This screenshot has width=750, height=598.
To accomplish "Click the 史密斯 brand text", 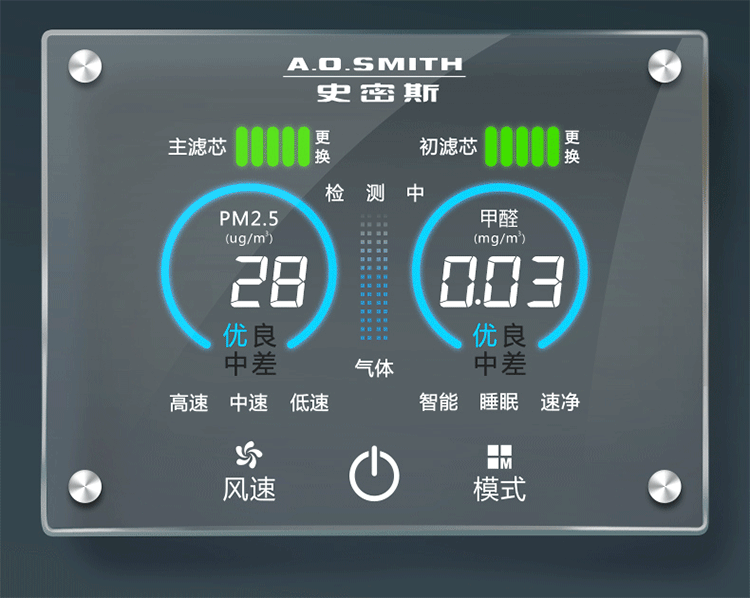I will (x=377, y=93).
